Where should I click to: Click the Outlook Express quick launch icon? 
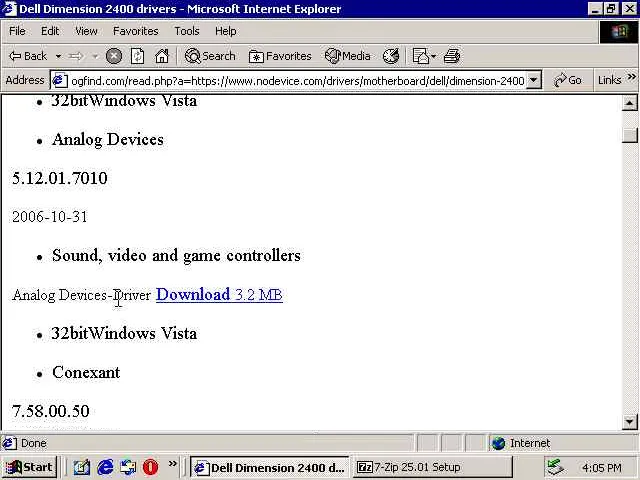point(128,467)
